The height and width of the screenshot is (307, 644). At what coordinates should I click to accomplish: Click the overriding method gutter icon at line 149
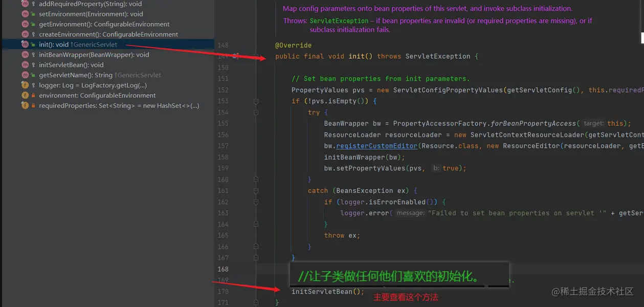[236, 56]
